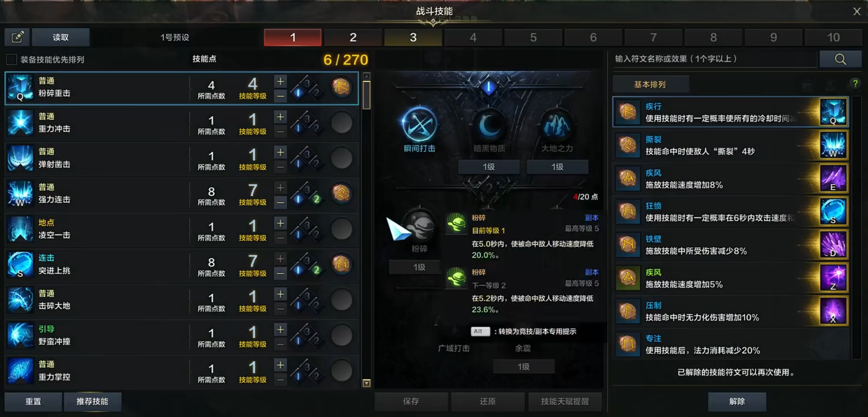Click the 解除 button
The width and height of the screenshot is (868, 417).
[737, 401]
